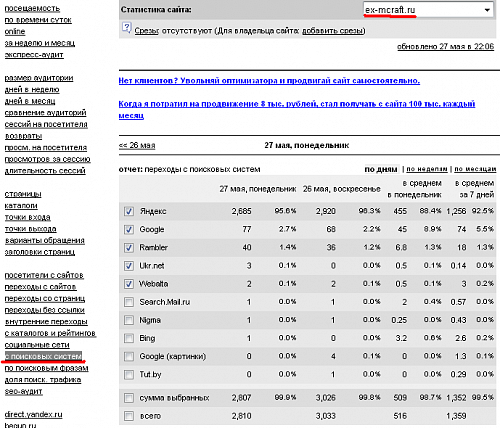Toggle the Rambler checkbox
This screenshot has height=428, width=500.
(x=129, y=248)
